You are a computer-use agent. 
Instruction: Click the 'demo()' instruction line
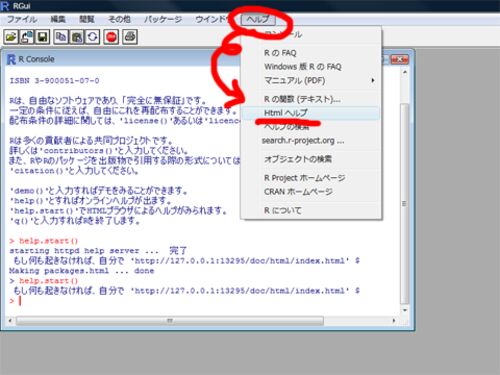coord(99,191)
